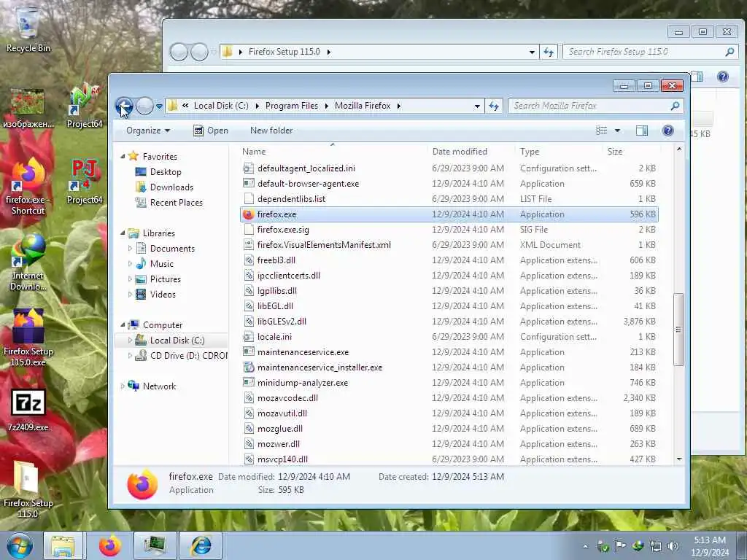Select the 7z2409.exe desktop icon

pos(28,410)
